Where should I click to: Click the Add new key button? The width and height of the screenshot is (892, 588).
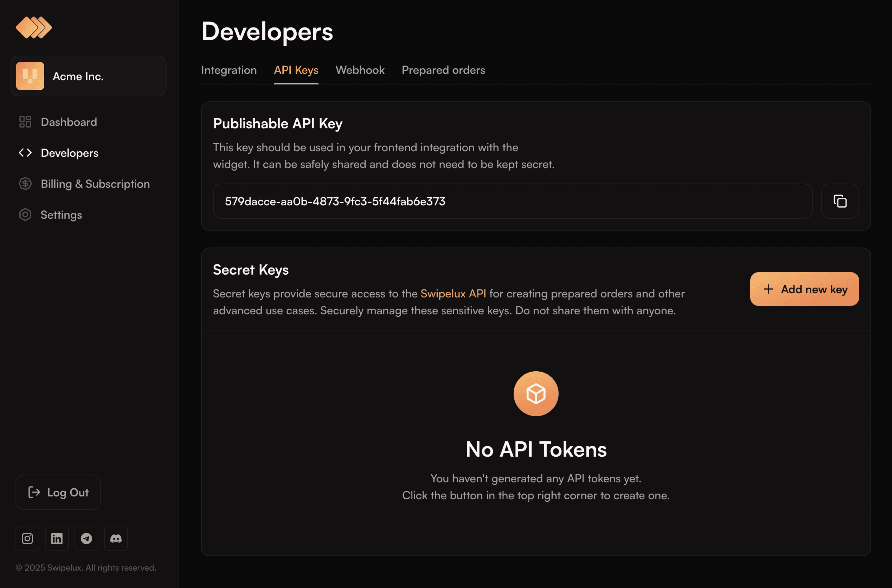(804, 289)
